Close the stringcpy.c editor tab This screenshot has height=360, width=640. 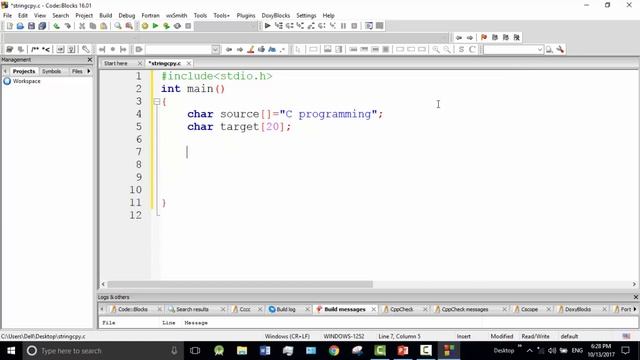click(189, 63)
